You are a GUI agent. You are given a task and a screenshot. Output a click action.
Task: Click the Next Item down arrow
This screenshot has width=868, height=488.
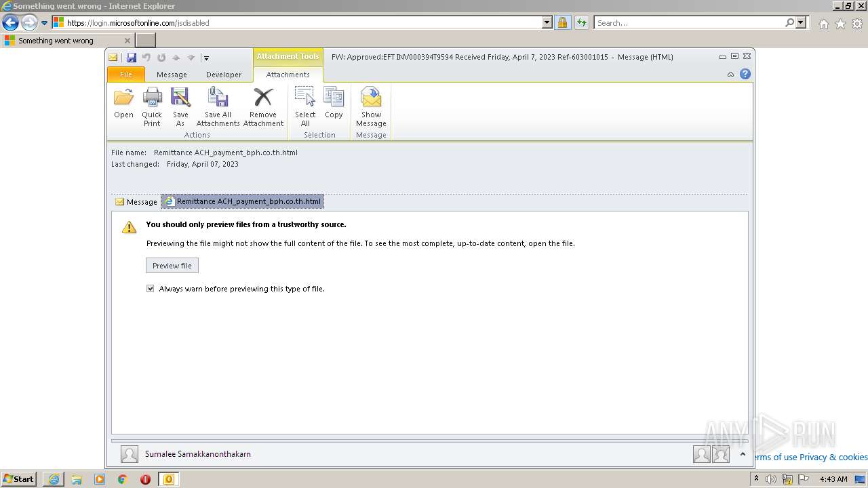point(191,58)
